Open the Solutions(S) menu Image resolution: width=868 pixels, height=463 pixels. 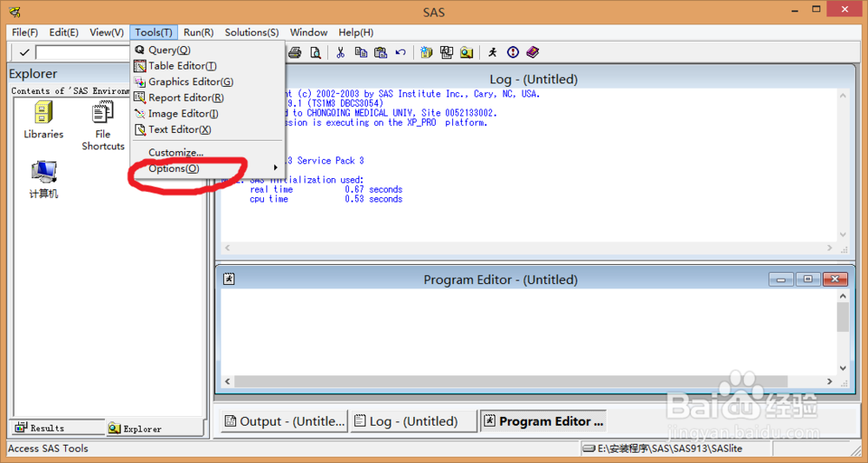252,32
